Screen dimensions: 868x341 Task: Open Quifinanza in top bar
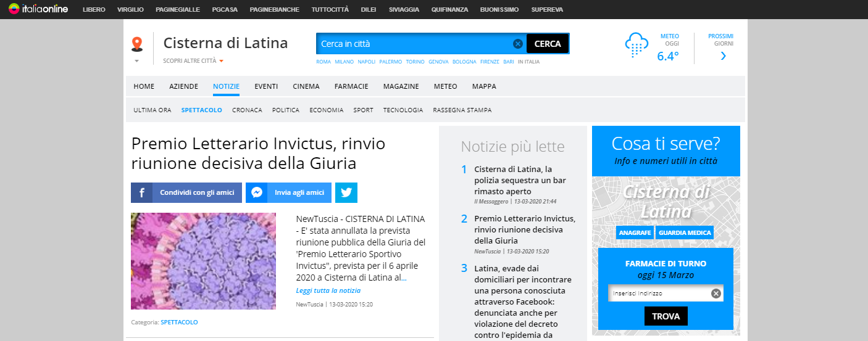[x=450, y=10]
